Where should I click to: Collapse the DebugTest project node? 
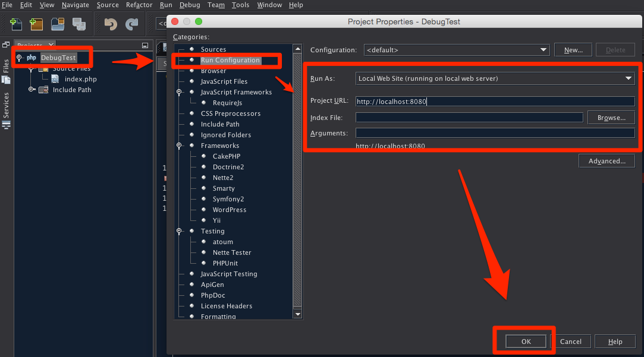point(19,58)
